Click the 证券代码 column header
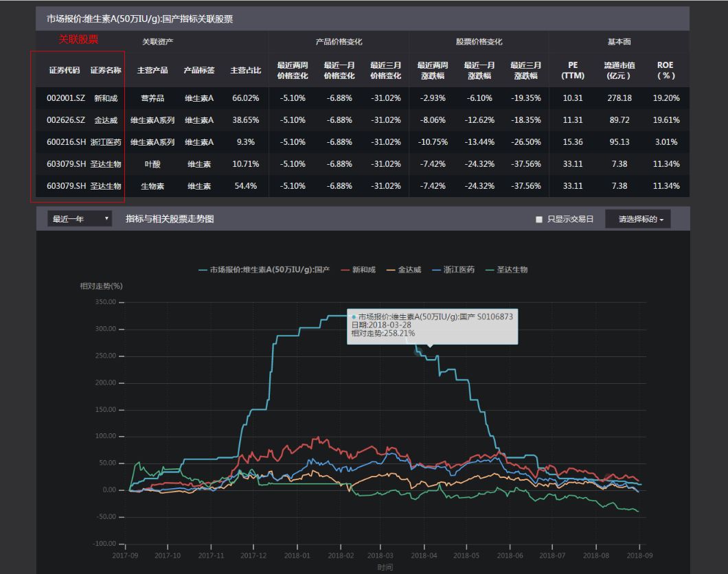This screenshot has height=574, width=728. pyautogui.click(x=65, y=71)
